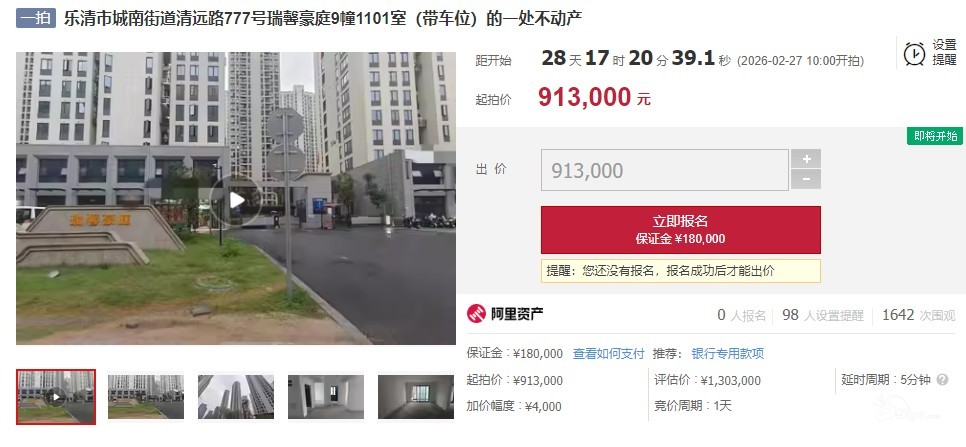Select the empty living room thumbnail
The width and height of the screenshot is (966, 447).
click(416, 397)
